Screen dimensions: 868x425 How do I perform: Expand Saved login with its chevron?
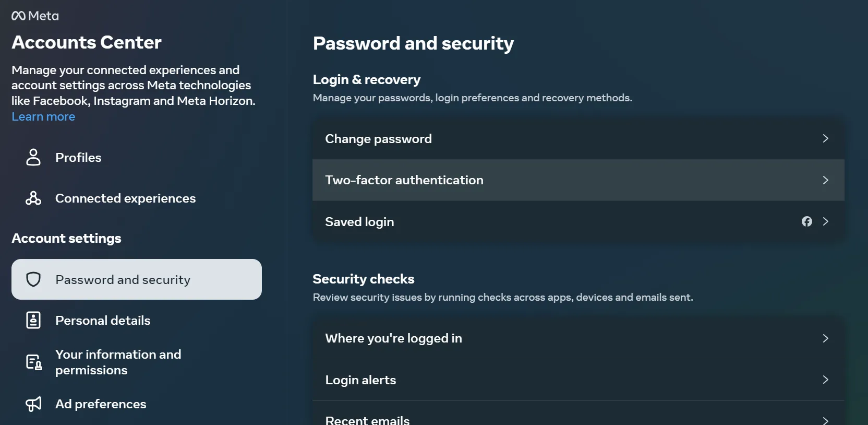pos(825,221)
